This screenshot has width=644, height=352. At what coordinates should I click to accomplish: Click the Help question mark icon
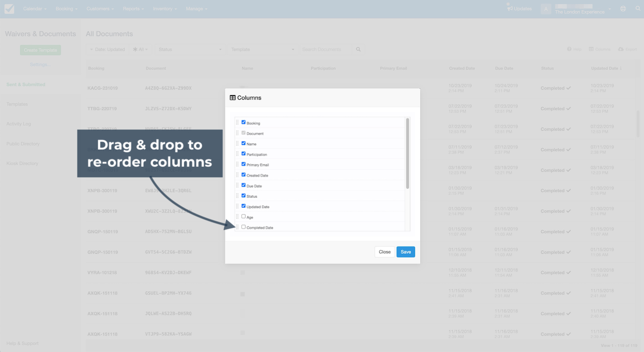coord(569,49)
